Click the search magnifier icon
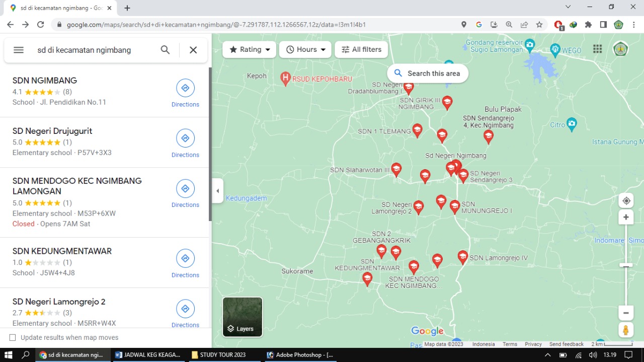This screenshot has width=644, height=362. (165, 50)
